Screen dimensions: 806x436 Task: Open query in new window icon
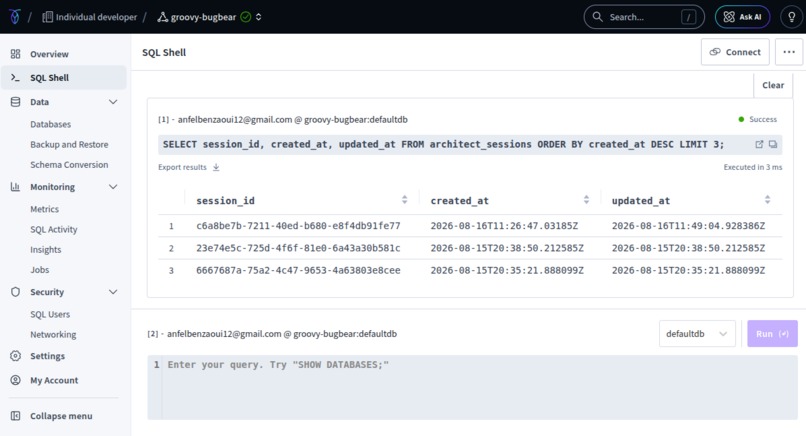pyautogui.click(x=759, y=144)
